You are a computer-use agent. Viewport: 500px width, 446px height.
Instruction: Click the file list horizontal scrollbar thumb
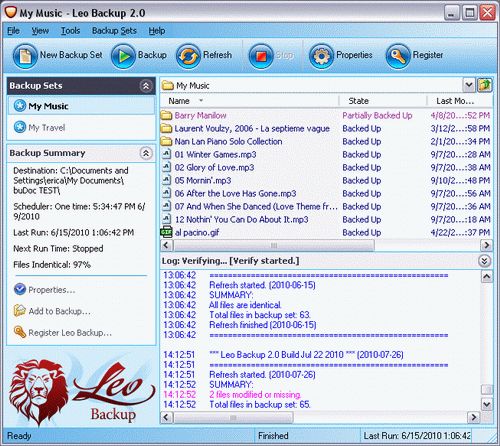pos(274,246)
